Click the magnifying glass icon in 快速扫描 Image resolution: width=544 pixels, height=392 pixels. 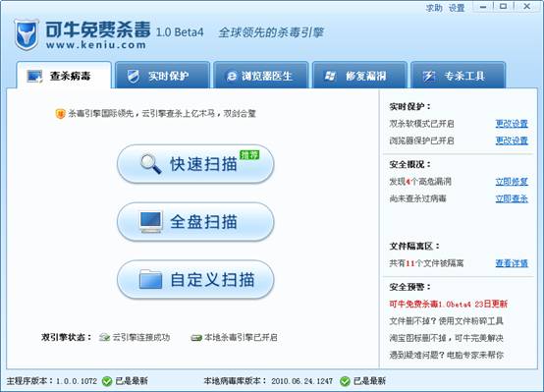151,164
